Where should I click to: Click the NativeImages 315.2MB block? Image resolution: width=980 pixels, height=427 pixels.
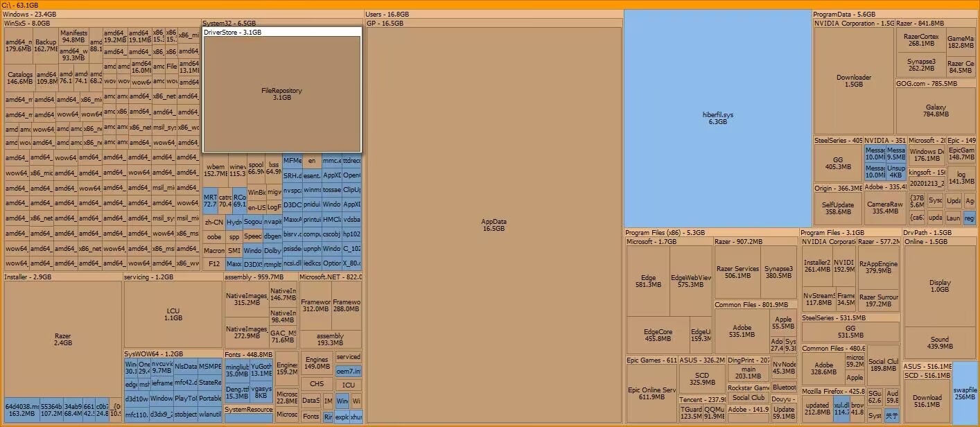[x=247, y=299]
